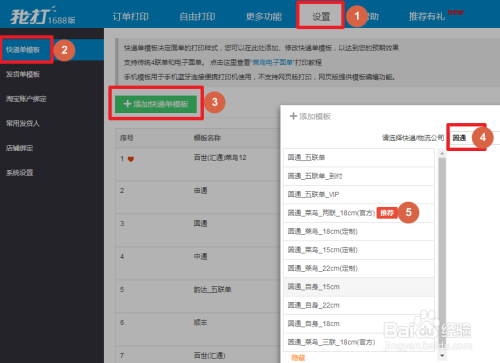Choose template 圆通_五联单
The width and height of the screenshot is (500, 363).
pyautogui.click(x=359, y=157)
